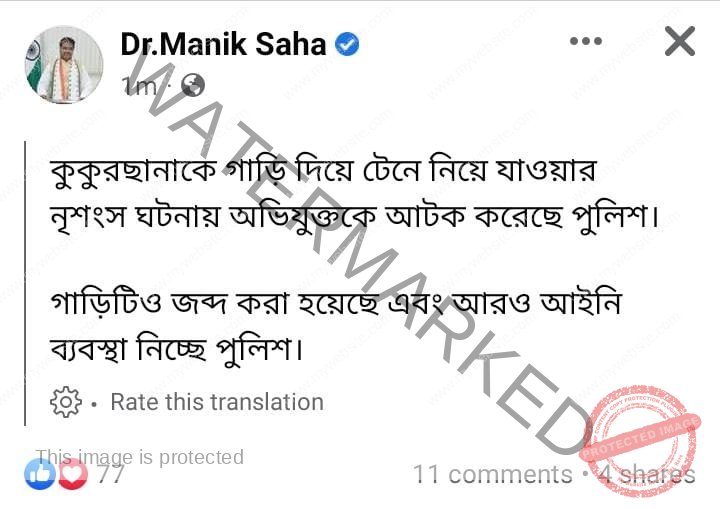Click the globe public audience icon

click(192, 85)
